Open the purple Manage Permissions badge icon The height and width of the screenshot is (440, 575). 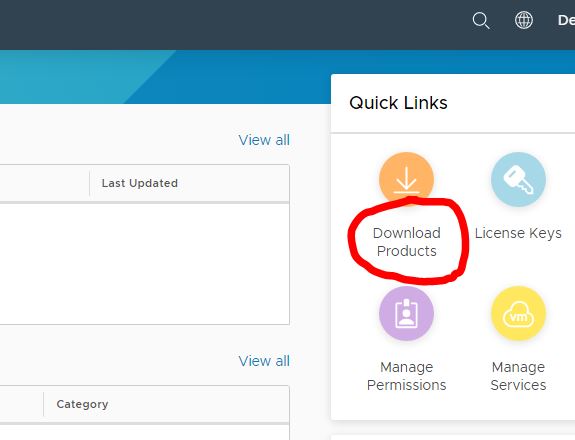(406, 314)
